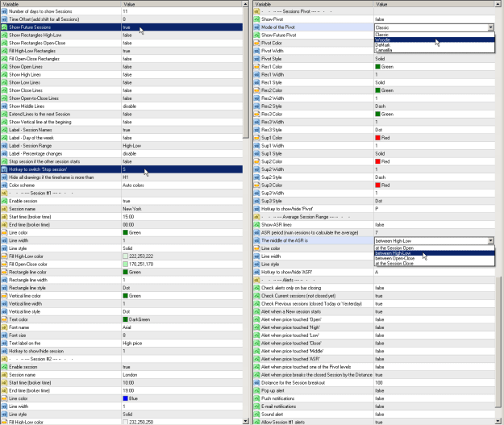Viewport: 504px width, 425px height.
Task: Click the icon beside 'Font name' Arial
Action: pyautogui.click(x=4, y=327)
